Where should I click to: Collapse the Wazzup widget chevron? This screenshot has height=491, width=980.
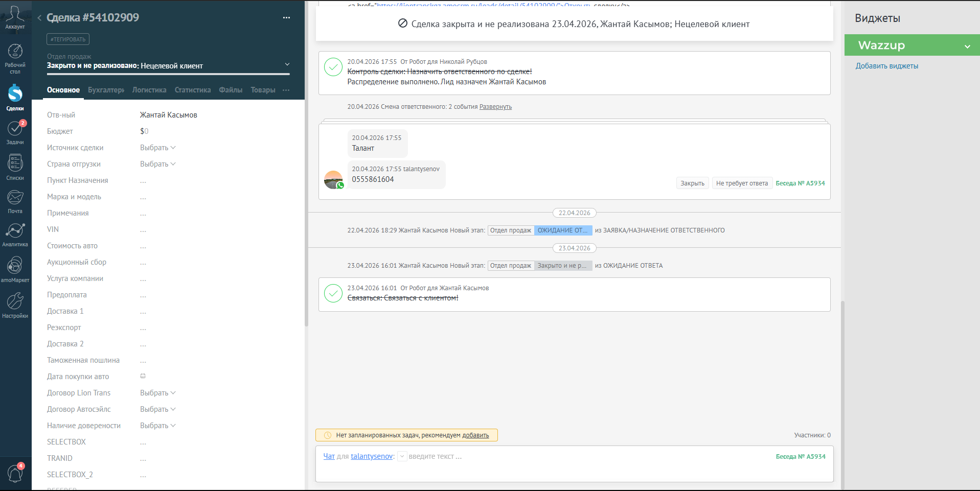967,46
